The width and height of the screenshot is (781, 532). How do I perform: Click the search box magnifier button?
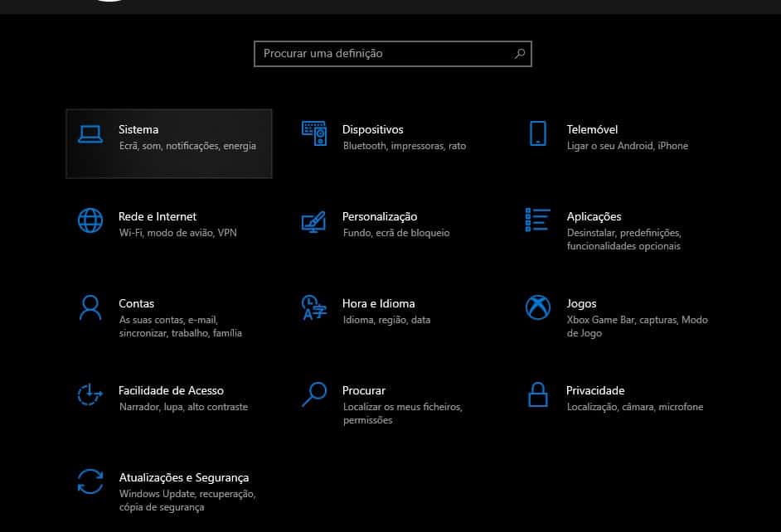coord(520,54)
